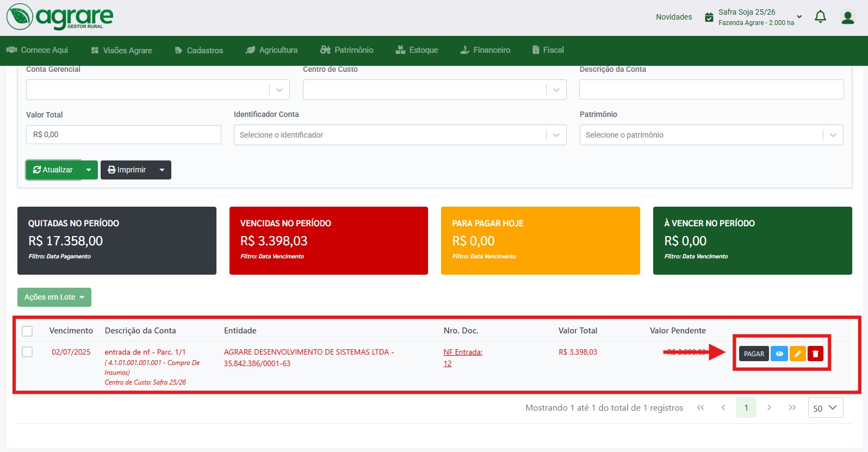The width and height of the screenshot is (868, 452).
Task: Open the Novidades link
Action: (674, 17)
